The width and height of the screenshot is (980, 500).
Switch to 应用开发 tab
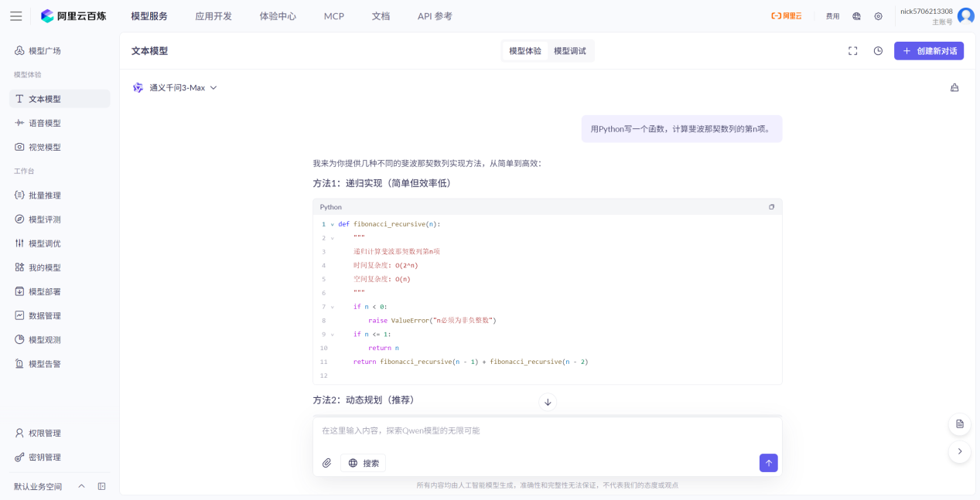213,15
